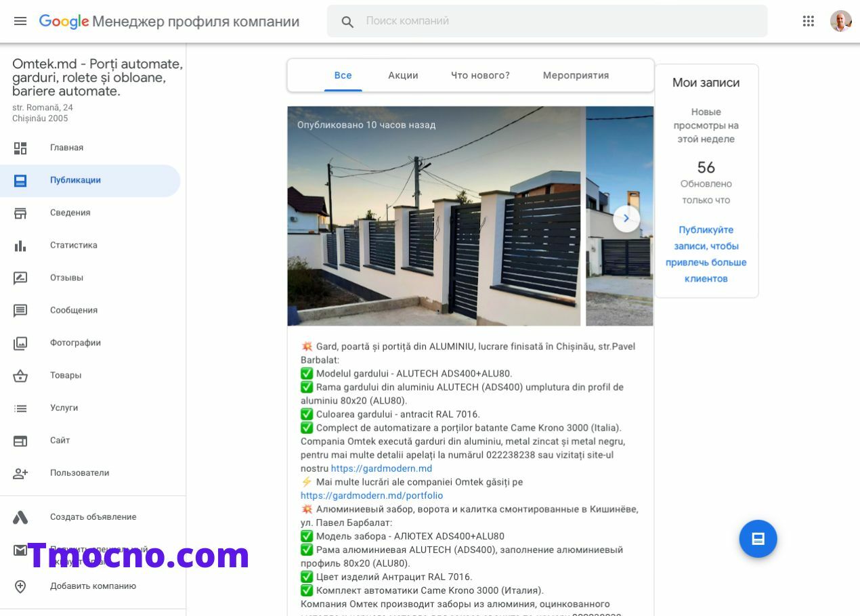This screenshot has height=616, width=860.
Task: Focus the Поиск компаний search field
Action: pos(547,21)
